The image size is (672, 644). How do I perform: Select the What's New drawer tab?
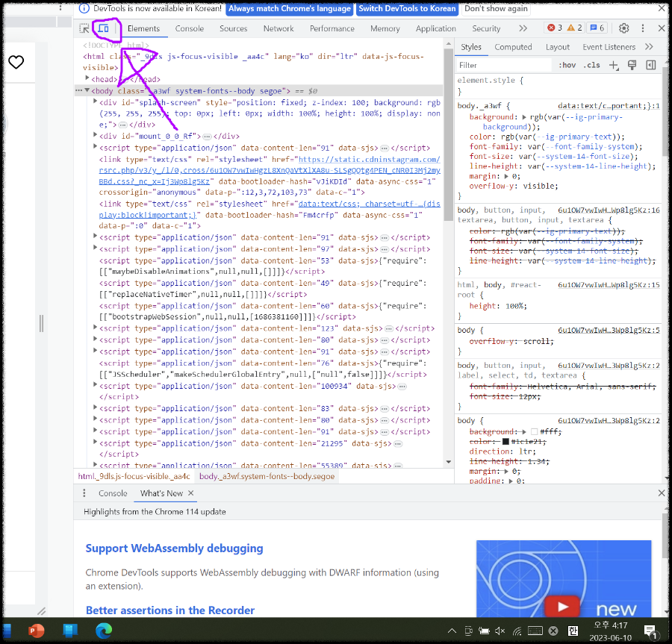161,493
